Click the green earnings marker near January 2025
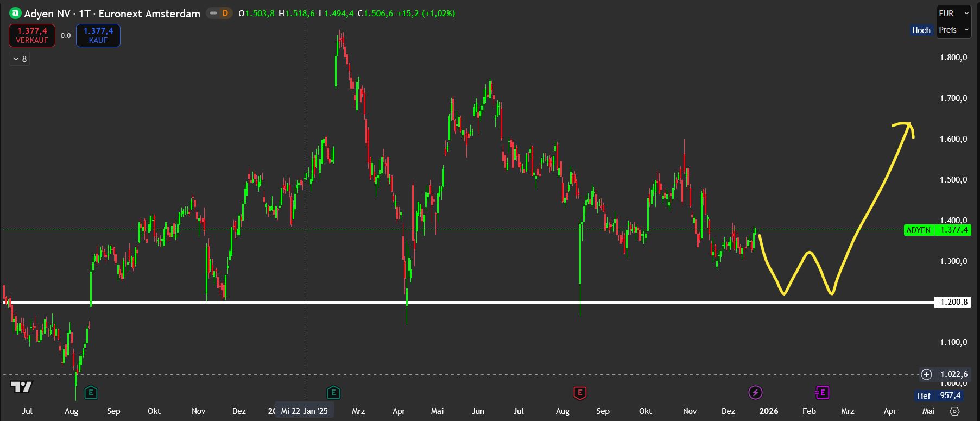Screen dimensions: 980x421 pos(333,392)
